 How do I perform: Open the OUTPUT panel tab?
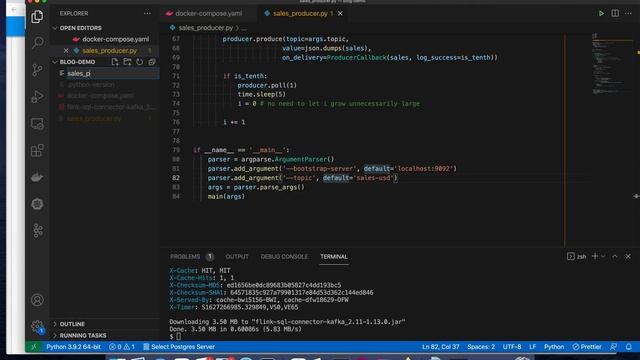tap(237, 257)
